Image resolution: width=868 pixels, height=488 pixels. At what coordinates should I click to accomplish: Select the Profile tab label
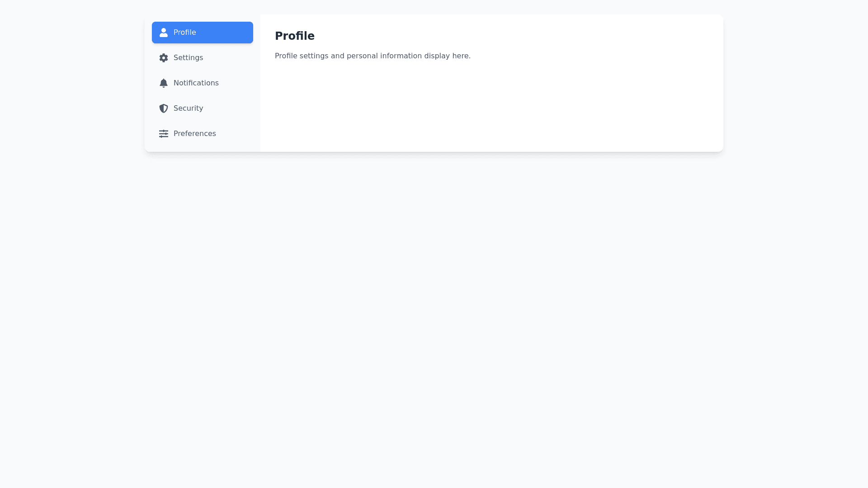coord(184,33)
